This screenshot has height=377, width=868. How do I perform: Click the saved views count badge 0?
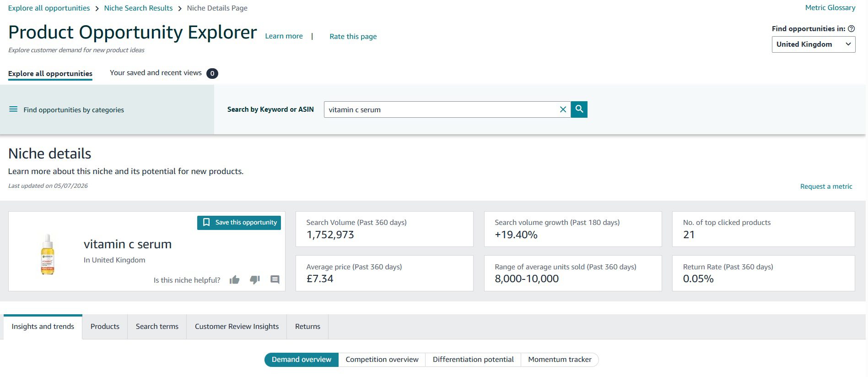(x=212, y=73)
